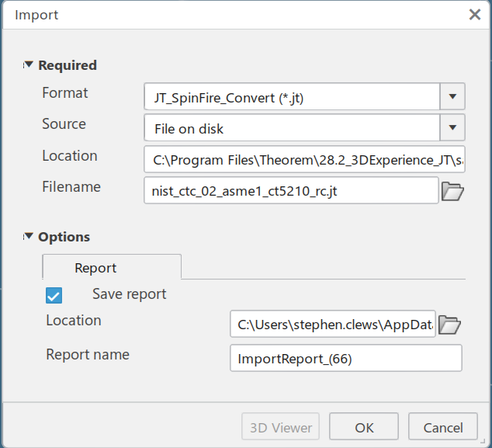Click the OK button
This screenshot has width=492, height=448.
click(x=364, y=427)
